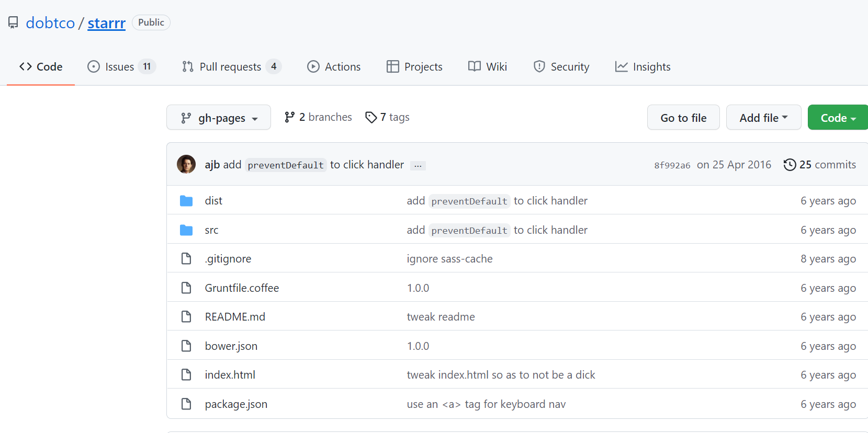View the 25 commits history
Screen dimensions: 868x433
pos(819,165)
